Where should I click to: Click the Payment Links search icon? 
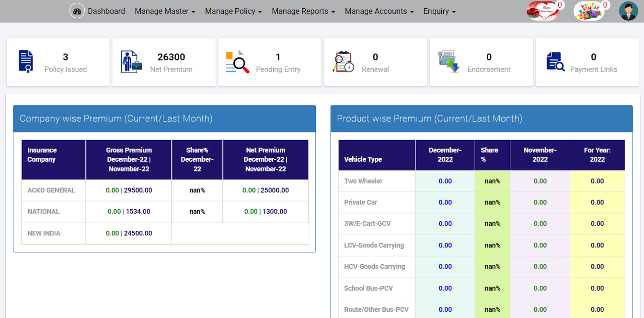(x=555, y=62)
